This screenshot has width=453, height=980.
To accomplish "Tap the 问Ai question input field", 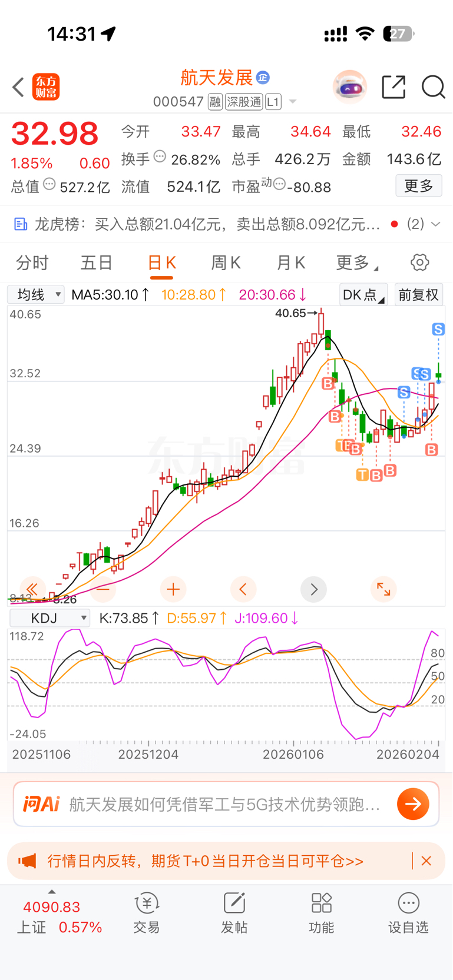I will pyautogui.click(x=226, y=804).
